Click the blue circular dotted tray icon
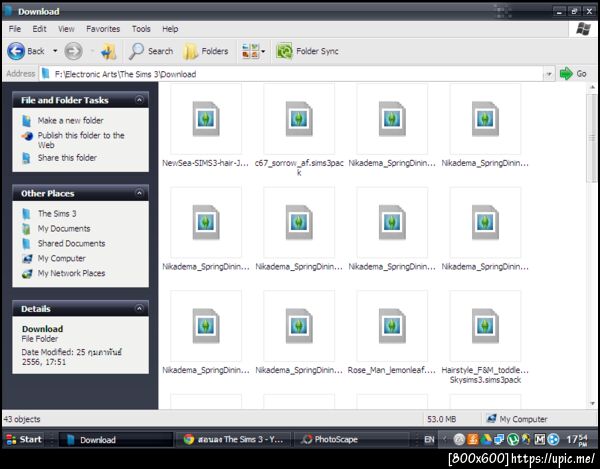Viewport: 600px width, 469px height. pyautogui.click(x=553, y=440)
